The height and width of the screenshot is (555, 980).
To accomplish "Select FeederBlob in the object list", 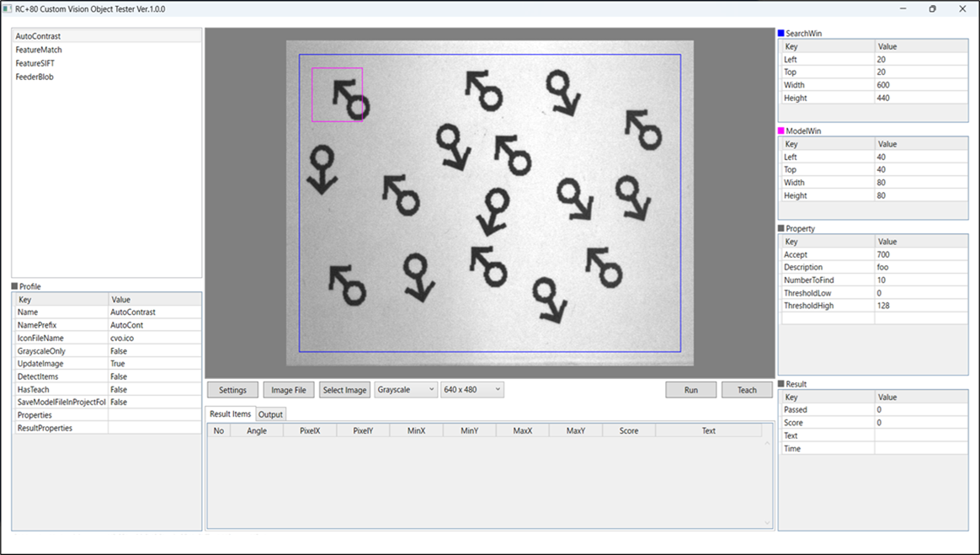I will (x=35, y=77).
